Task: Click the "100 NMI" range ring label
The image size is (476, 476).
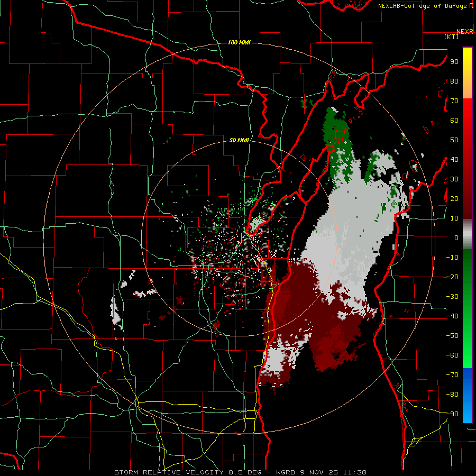Action: tap(239, 42)
